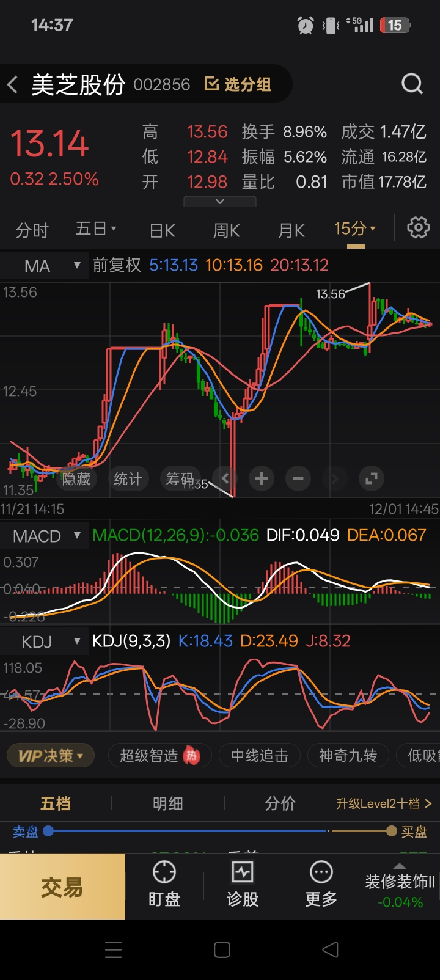
Task: Tap the 买盘 slider endpoint
Action: pyautogui.click(x=392, y=831)
